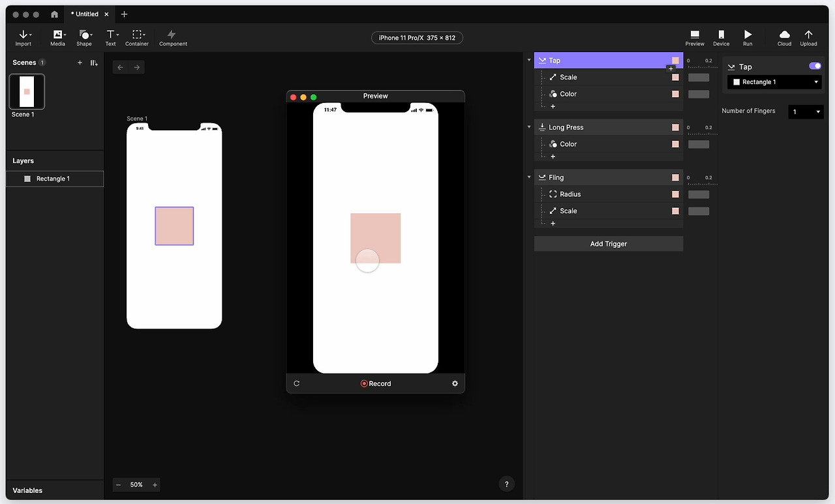Image resolution: width=835 pixels, height=504 pixels.
Task: Add response under Tap trigger
Action: coord(553,106)
